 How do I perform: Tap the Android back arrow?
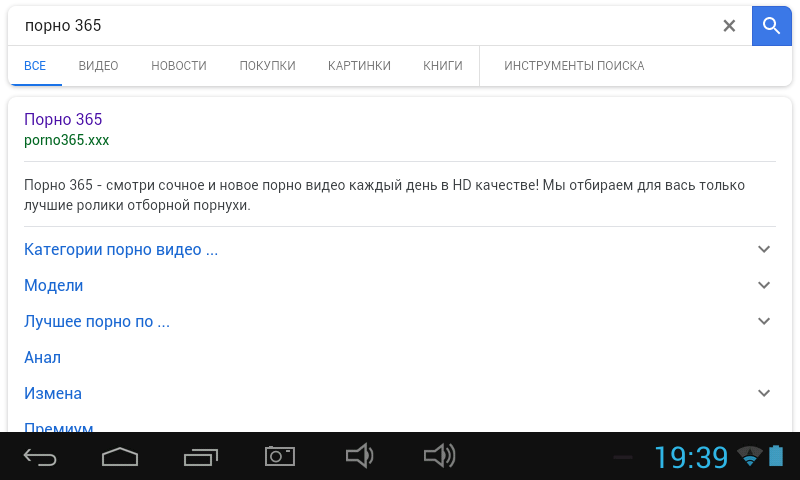point(40,457)
